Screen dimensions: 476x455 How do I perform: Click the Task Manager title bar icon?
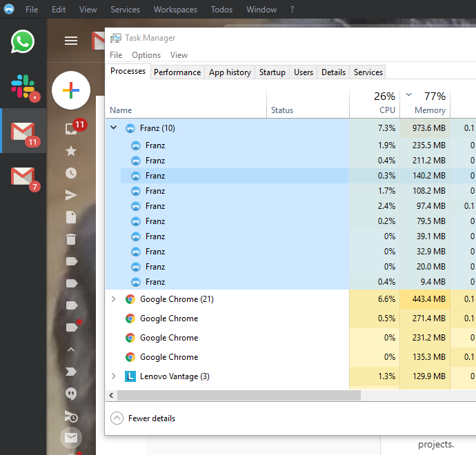tap(116, 38)
